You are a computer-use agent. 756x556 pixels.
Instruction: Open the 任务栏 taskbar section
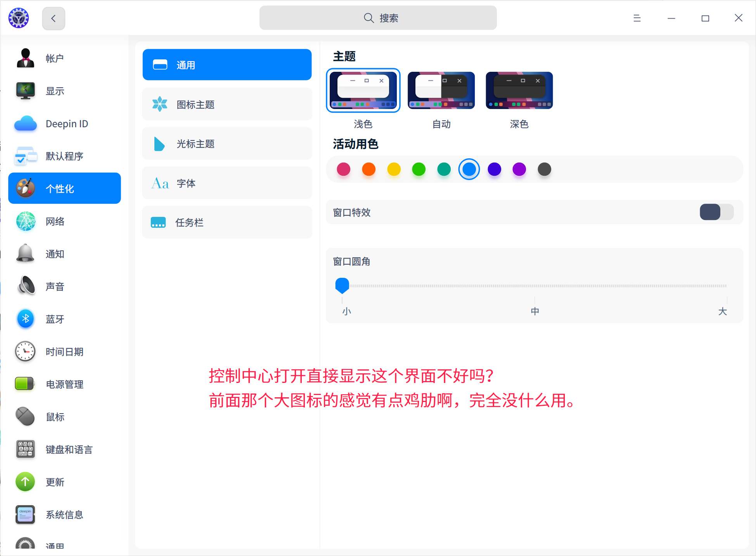pos(227,222)
